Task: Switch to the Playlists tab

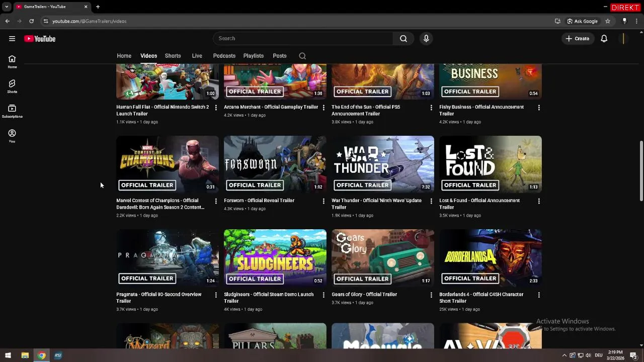Action: (253, 56)
